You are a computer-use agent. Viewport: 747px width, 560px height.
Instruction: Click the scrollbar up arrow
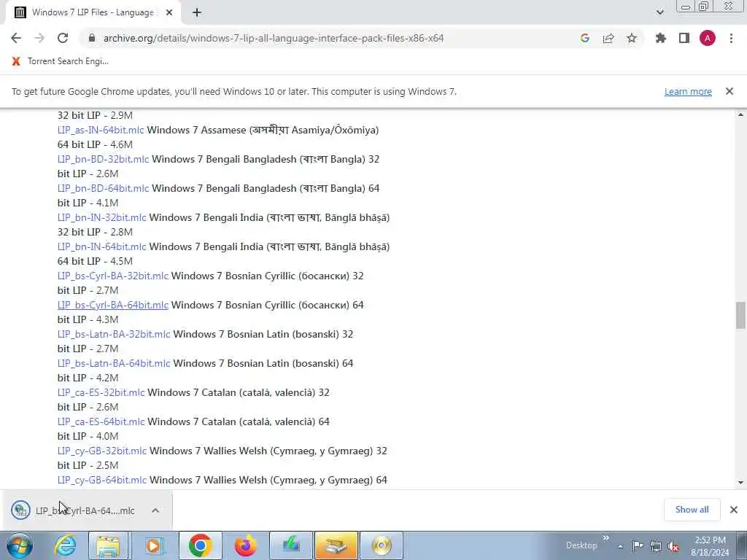(x=740, y=114)
